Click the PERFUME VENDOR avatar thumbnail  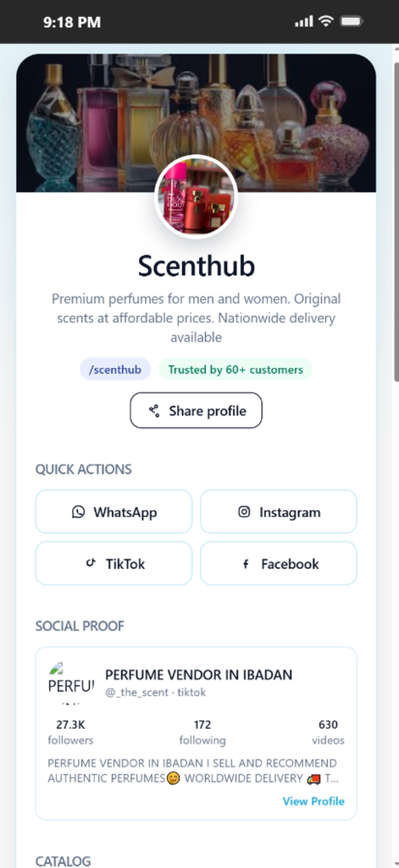71,682
